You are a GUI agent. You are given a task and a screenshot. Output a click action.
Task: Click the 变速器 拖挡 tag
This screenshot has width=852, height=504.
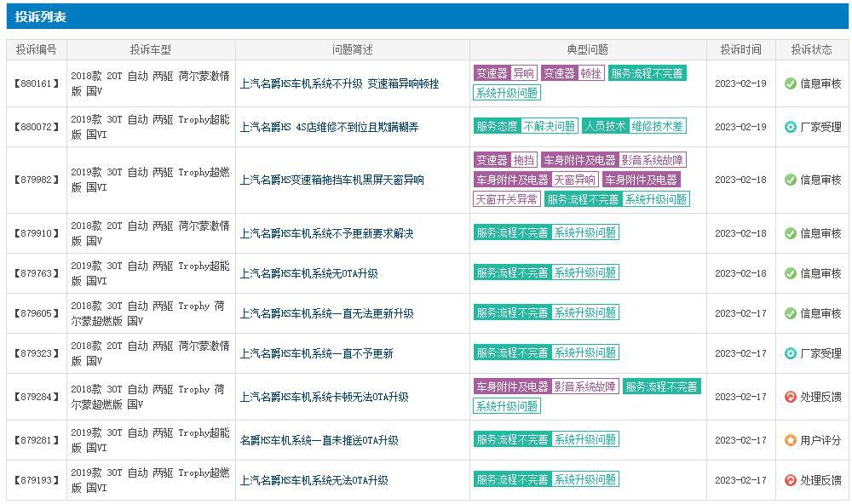[505, 160]
